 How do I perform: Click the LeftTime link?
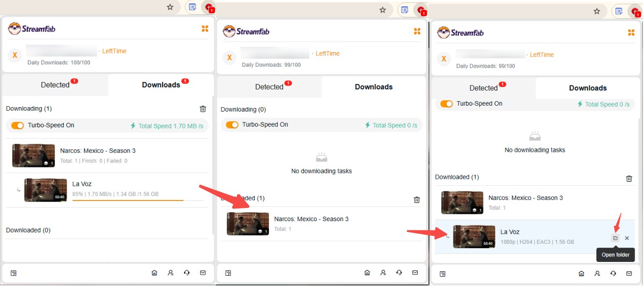pos(115,51)
